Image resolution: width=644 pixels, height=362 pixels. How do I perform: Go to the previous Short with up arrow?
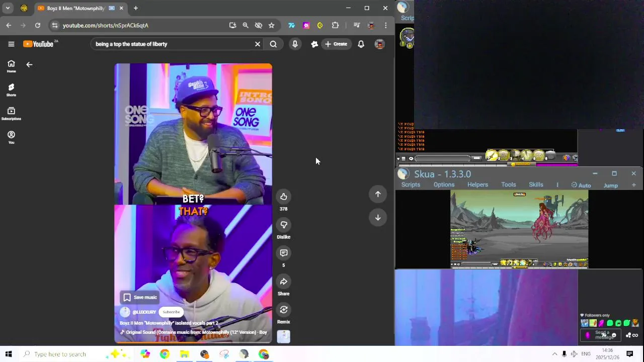click(378, 194)
